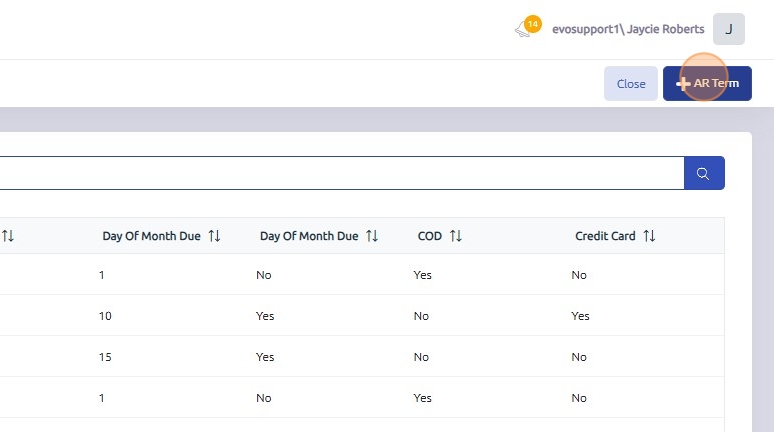Click sort arrows of numeric Day Of Month Due

tap(214, 236)
